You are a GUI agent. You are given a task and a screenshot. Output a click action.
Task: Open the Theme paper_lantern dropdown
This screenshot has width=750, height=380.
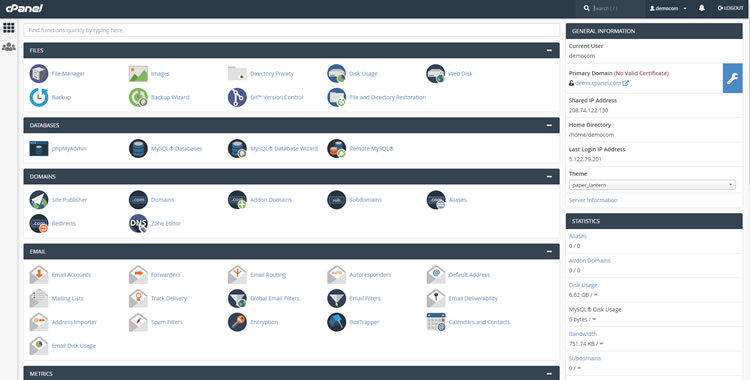[652, 185]
